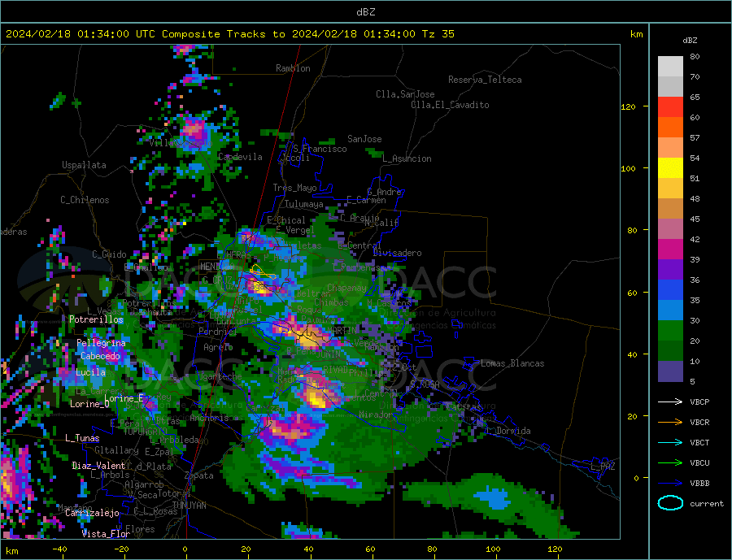This screenshot has width=732, height=560.
Task: Click the Clla.El_Cavadito map label
Action: point(450,105)
